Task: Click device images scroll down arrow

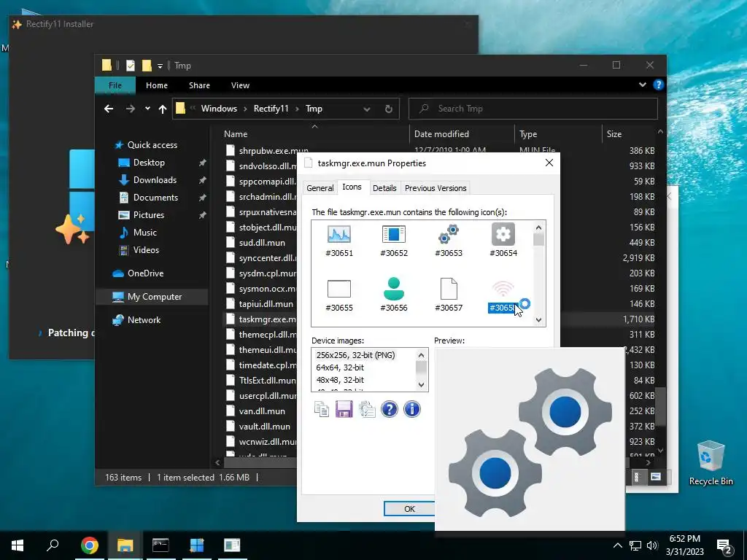Action: click(x=421, y=385)
